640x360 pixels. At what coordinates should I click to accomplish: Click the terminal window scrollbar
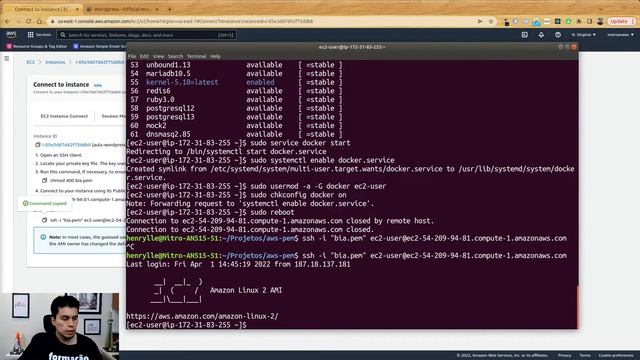(x=577, y=306)
